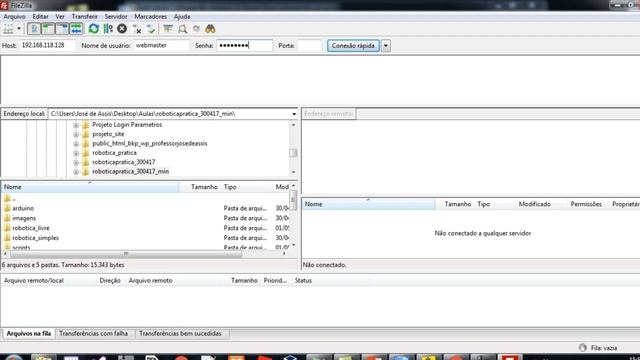The width and height of the screenshot is (640, 360).
Task: Sort remote list by Nome column
Action: [369, 204]
